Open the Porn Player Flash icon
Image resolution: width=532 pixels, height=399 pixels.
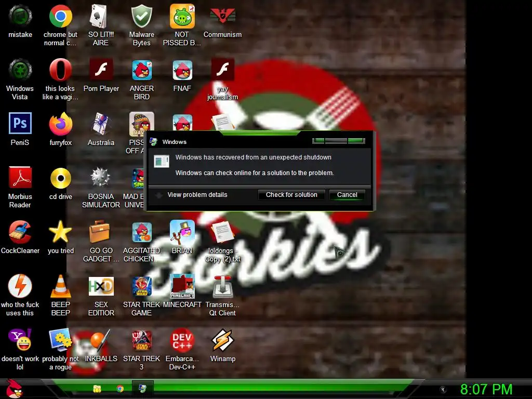[101, 70]
